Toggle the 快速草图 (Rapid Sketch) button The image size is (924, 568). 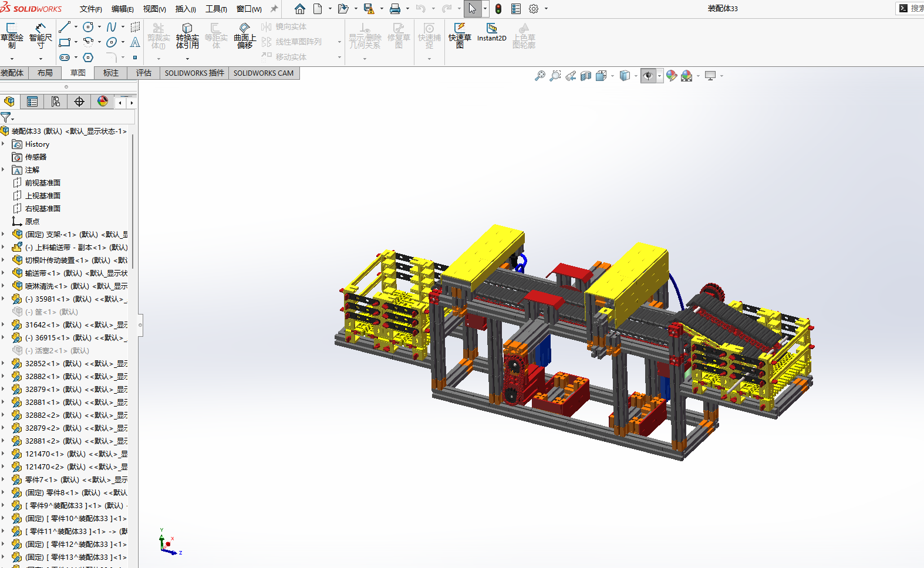[x=460, y=36]
